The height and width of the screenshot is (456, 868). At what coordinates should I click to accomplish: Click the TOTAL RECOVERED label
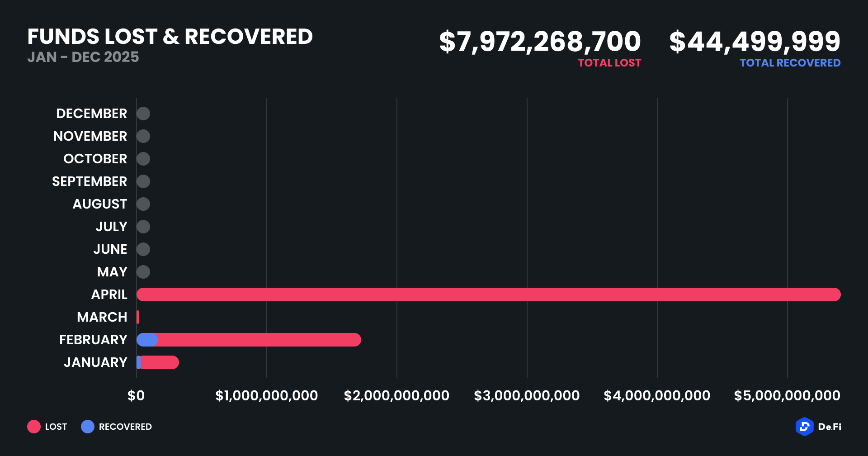click(790, 63)
